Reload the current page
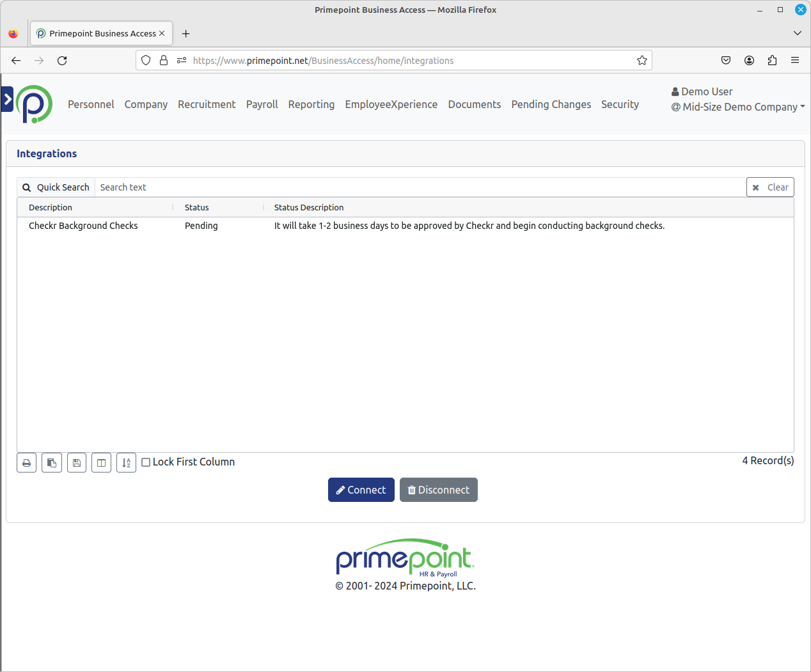Viewport: 811px width, 672px height. tap(62, 60)
